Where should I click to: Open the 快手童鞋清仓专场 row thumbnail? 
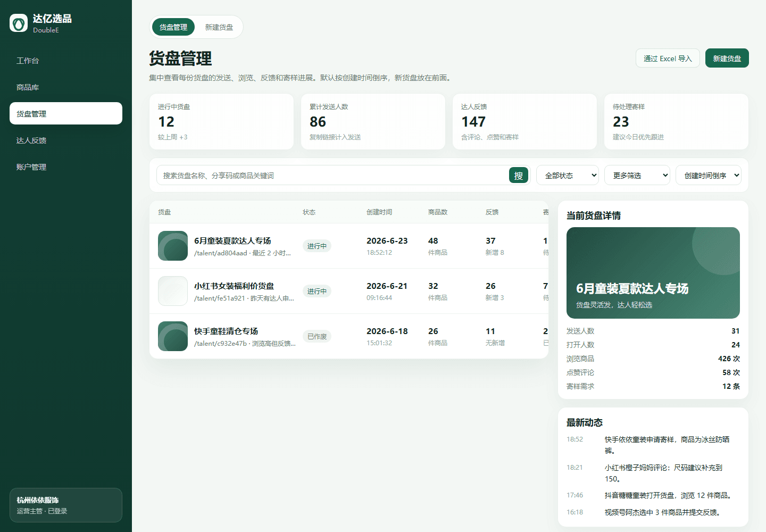pyautogui.click(x=173, y=336)
